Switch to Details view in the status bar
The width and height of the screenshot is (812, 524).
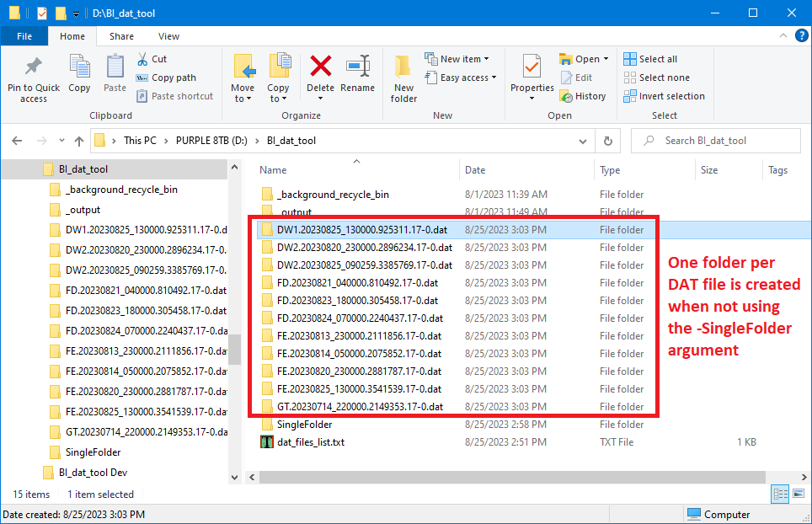[780, 494]
